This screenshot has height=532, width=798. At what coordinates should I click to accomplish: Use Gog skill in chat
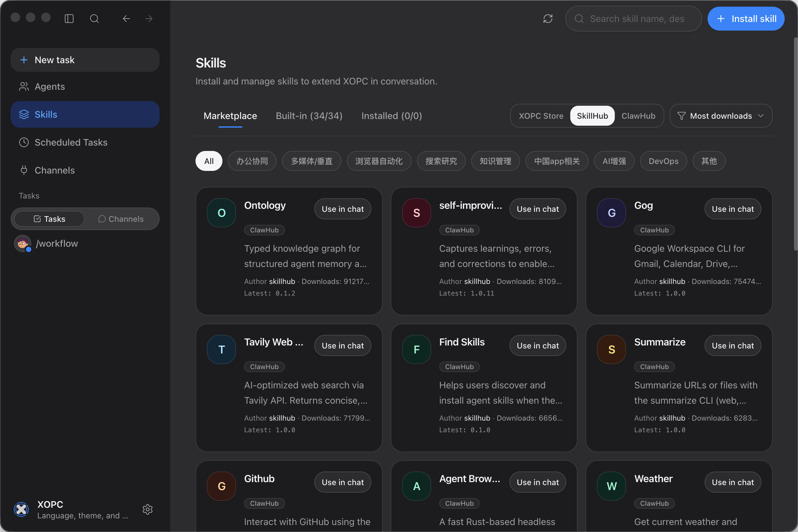[732, 209]
